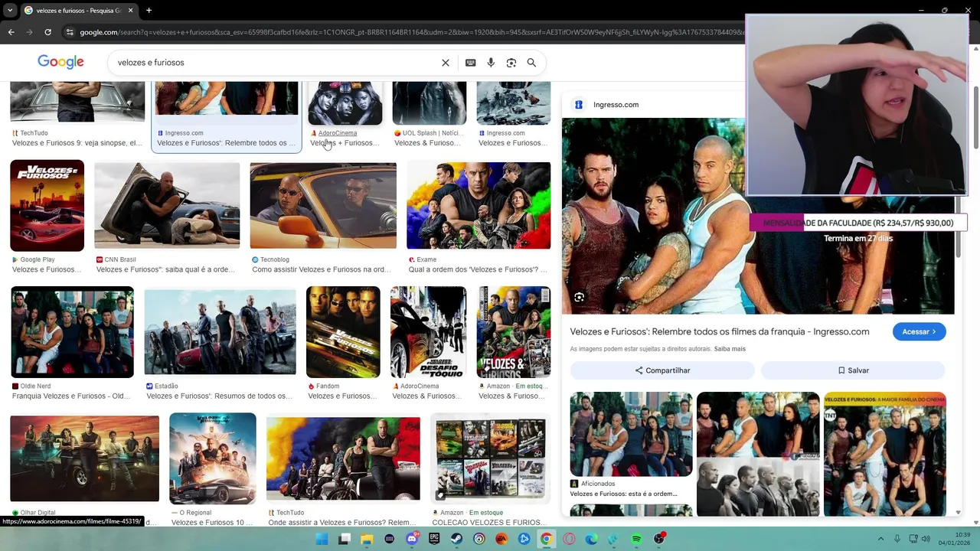Open Google Lens image search
The width and height of the screenshot is (980, 551).
pyautogui.click(x=511, y=63)
